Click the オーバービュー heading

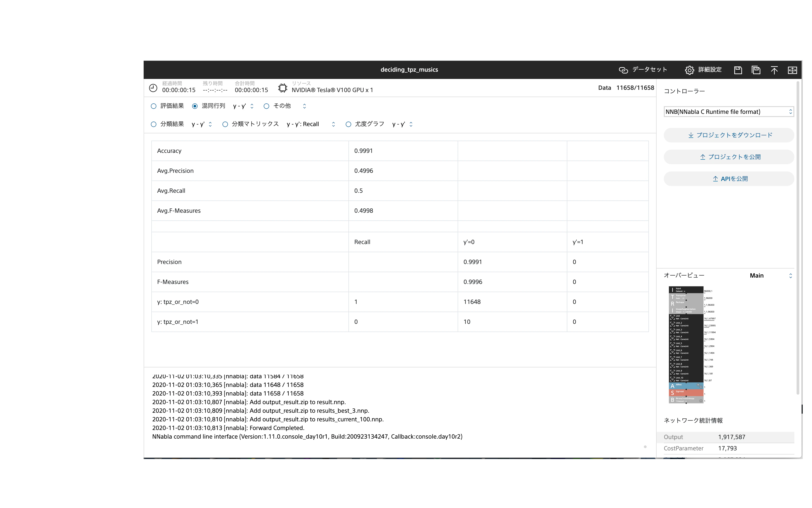coord(684,276)
